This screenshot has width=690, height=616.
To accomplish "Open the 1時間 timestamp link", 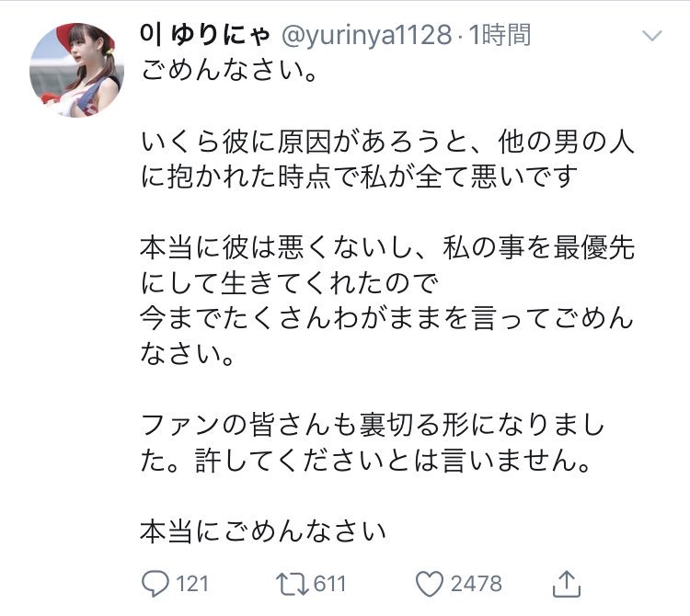I will pyautogui.click(x=500, y=35).
